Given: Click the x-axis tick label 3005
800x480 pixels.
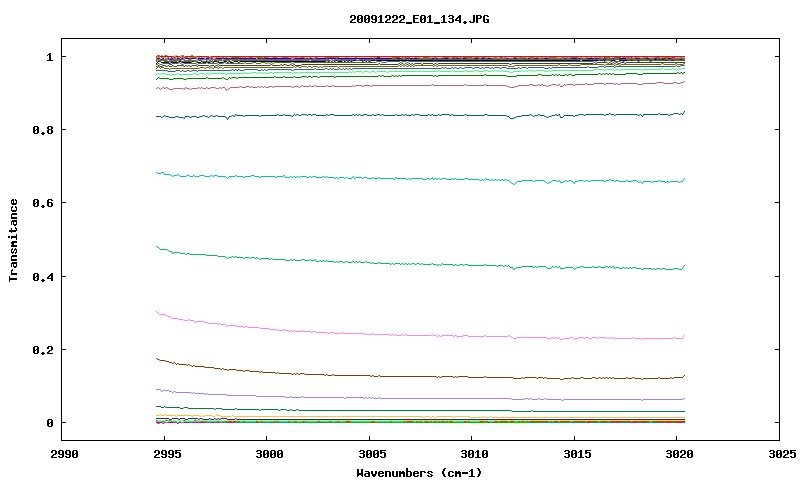Looking at the screenshot, I should pyautogui.click(x=372, y=454).
